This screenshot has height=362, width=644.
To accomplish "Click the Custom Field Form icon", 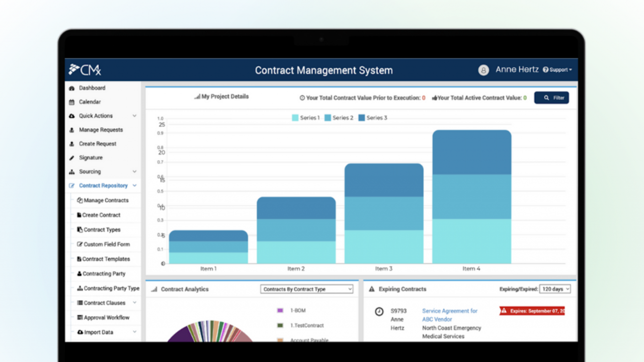I will click(x=79, y=244).
